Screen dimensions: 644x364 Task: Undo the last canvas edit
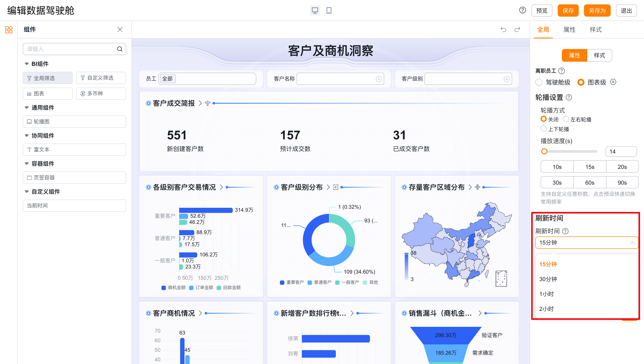click(x=503, y=30)
